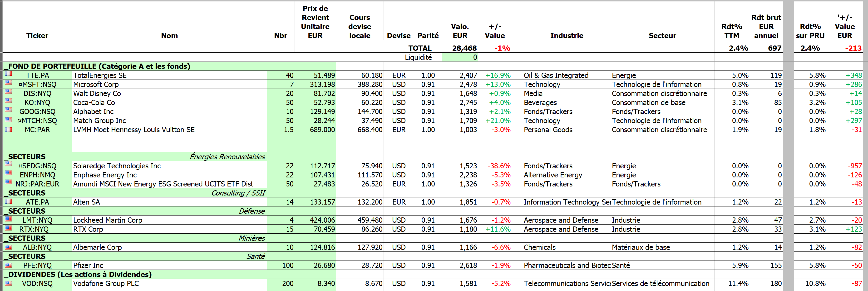The height and width of the screenshot is (291, 868).
Task: Click the Oil & Gas Integrated industry cell
Action: click(567, 75)
